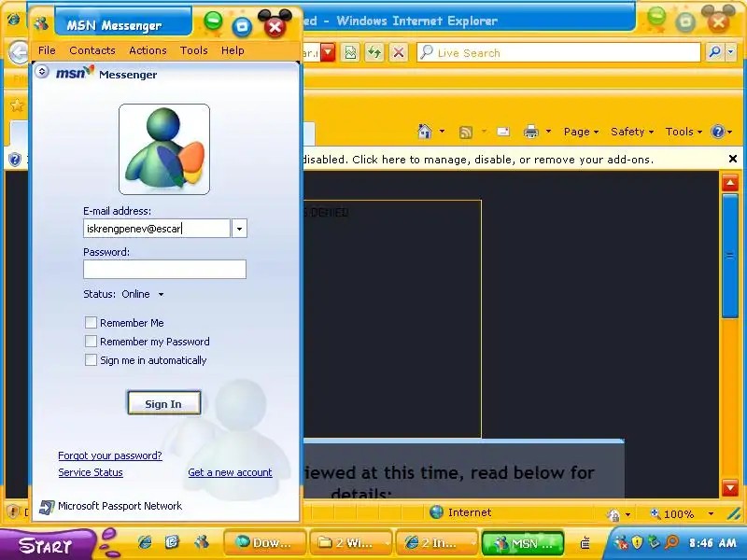Click the Help question mark icon
Screen dimensions: 747x560
[x=717, y=132]
